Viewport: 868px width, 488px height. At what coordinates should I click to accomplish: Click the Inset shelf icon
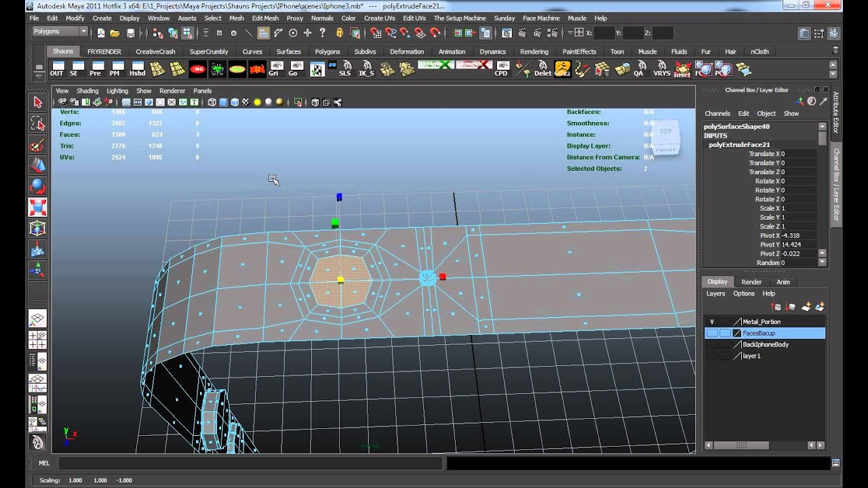tap(682, 69)
